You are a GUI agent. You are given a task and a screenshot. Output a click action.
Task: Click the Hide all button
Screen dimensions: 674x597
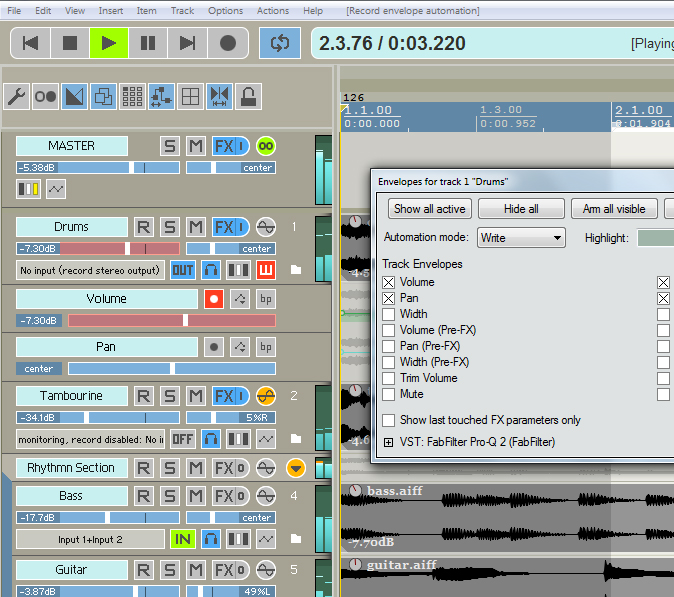[x=520, y=209]
